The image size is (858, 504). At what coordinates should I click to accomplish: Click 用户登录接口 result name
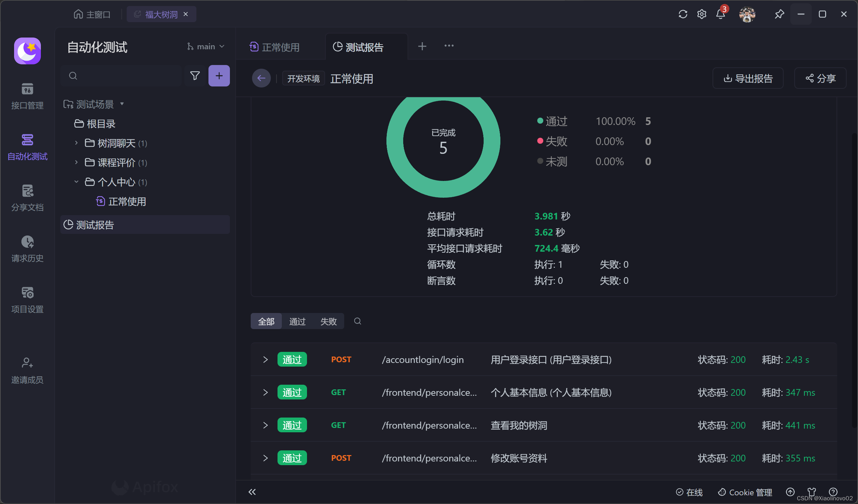pyautogui.click(x=551, y=359)
